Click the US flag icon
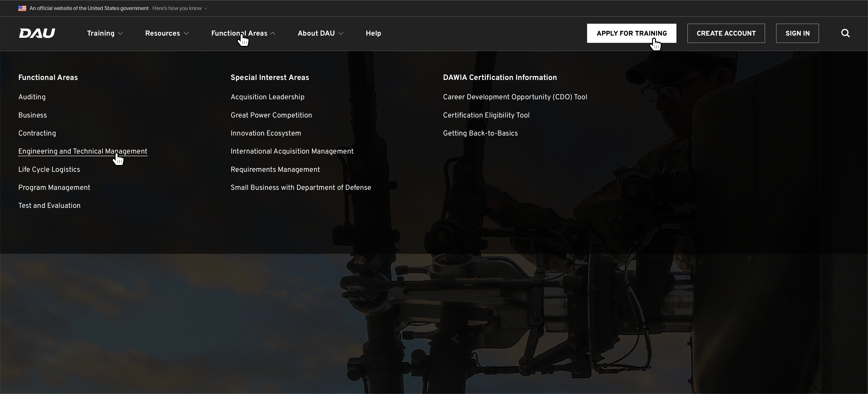The height and width of the screenshot is (394, 868). tap(22, 8)
